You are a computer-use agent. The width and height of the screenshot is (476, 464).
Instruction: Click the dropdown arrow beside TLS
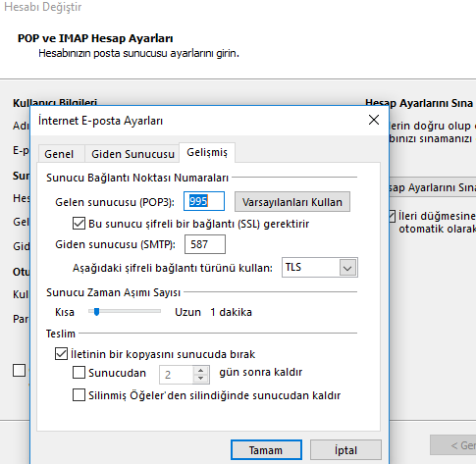point(347,268)
